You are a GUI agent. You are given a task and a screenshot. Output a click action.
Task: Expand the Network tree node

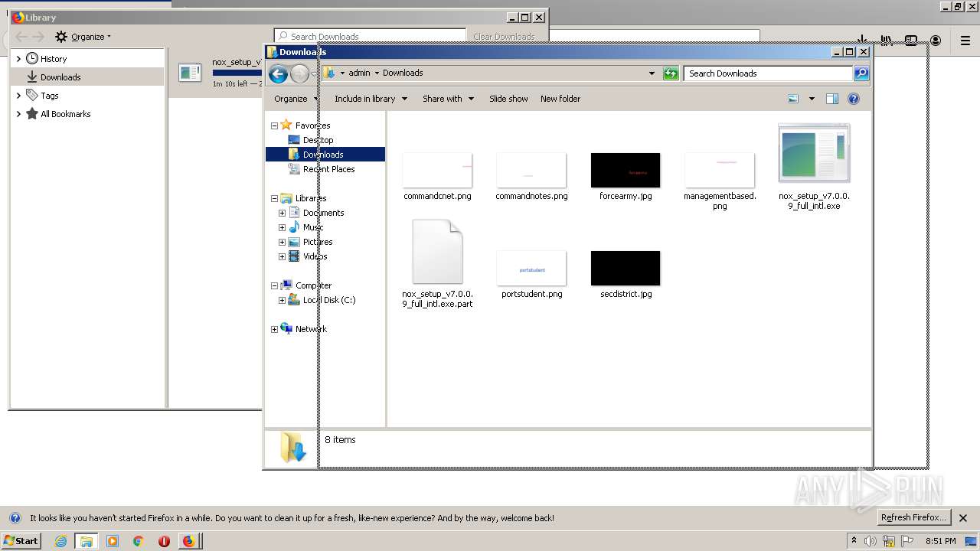click(x=274, y=329)
